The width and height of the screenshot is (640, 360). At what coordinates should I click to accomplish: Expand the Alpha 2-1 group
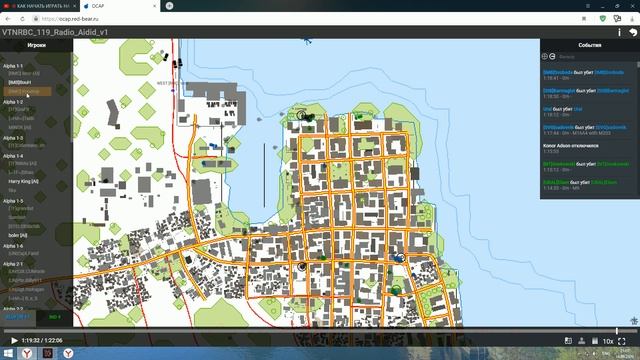pyautogui.click(x=13, y=264)
